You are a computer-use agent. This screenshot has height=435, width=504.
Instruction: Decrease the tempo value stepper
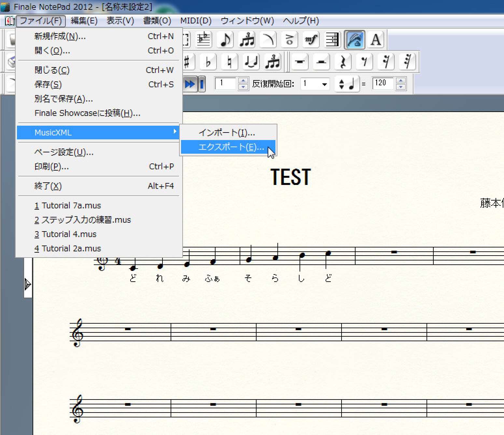[x=401, y=87]
